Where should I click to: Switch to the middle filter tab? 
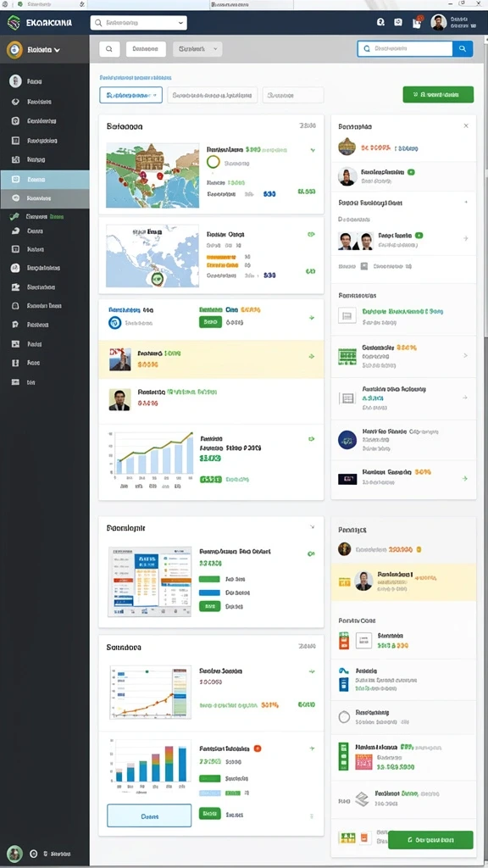pos(213,95)
